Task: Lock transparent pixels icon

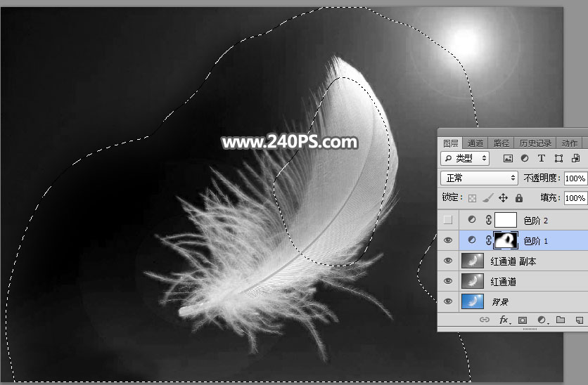Action: (x=472, y=197)
